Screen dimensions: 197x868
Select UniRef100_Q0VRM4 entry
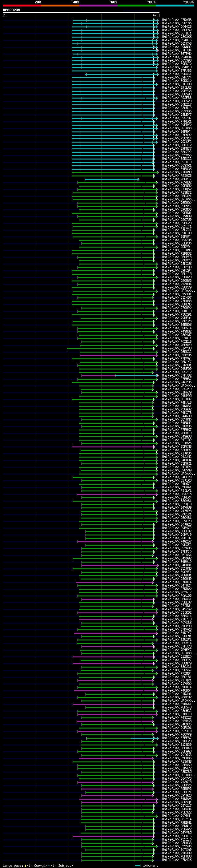click(x=177, y=816)
